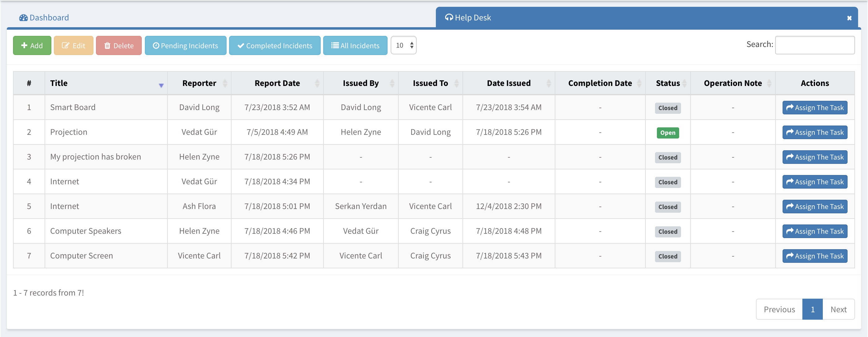Sort by Status column
The width and height of the screenshot is (868, 337).
pos(667,83)
